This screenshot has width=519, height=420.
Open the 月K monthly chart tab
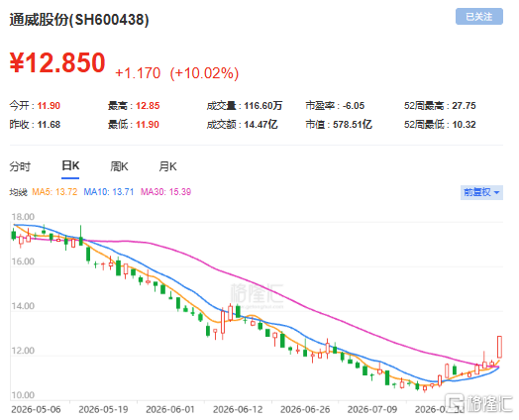167,166
